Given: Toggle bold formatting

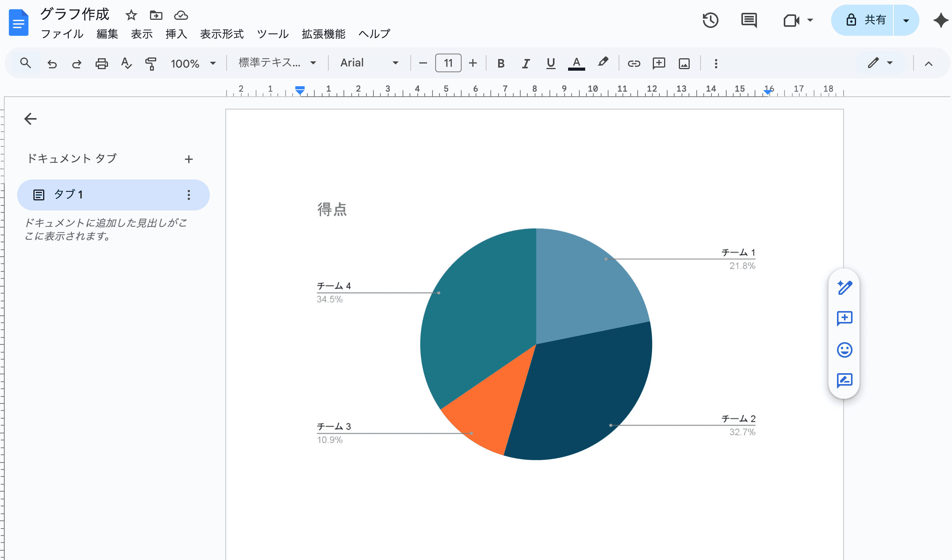Looking at the screenshot, I should point(501,63).
